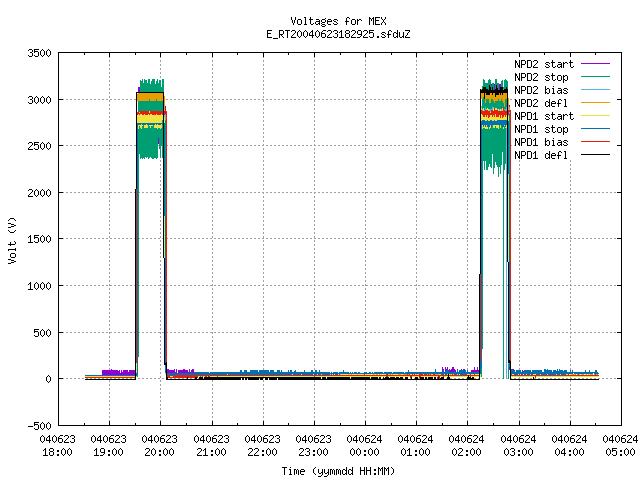Image resolution: width=640 pixels, height=480 pixels.
Task: Click the second voltage pulse near 02:30
Action: [495, 229]
